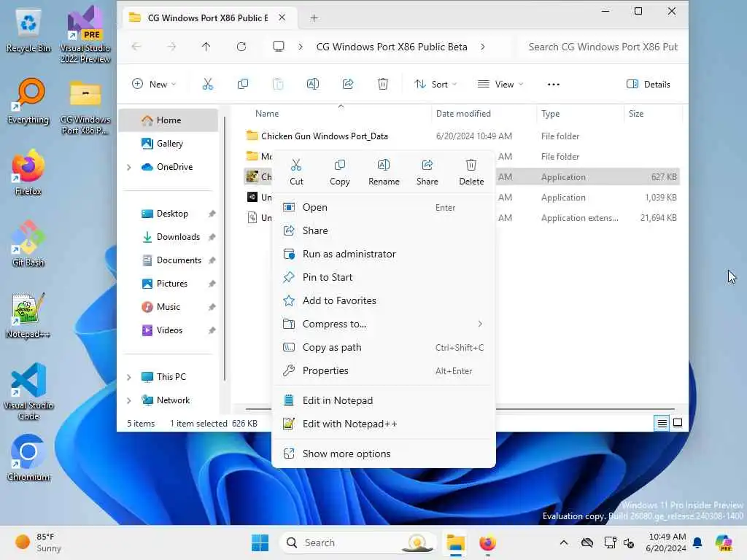Image resolution: width=747 pixels, height=560 pixels.
Task: Click toolbar Share icon
Action: (348, 85)
